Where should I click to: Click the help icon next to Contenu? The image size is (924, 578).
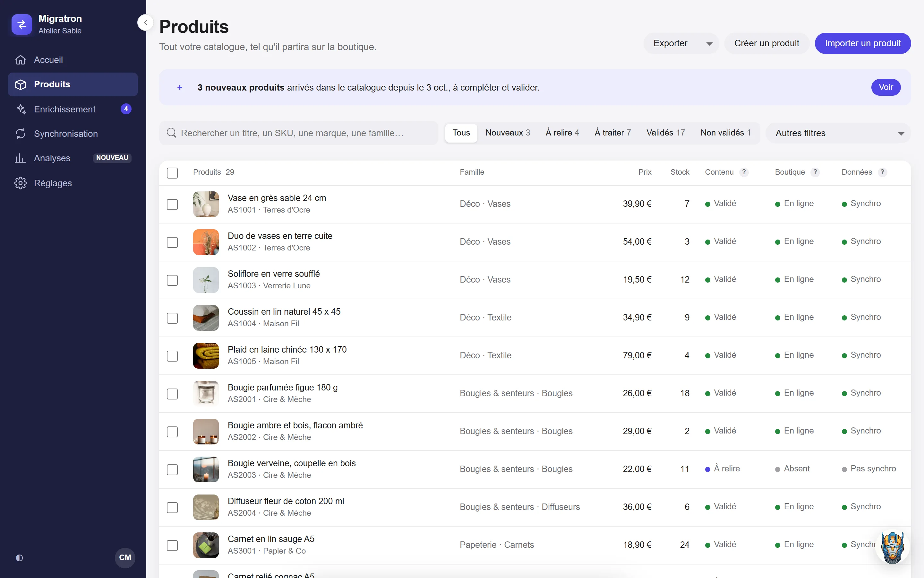point(744,172)
